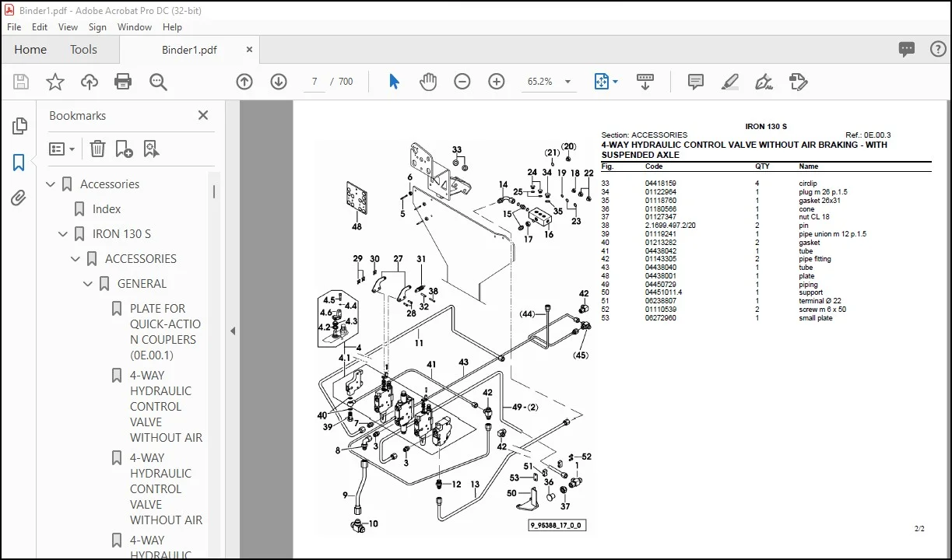Click the upload to cloud icon

[90, 82]
